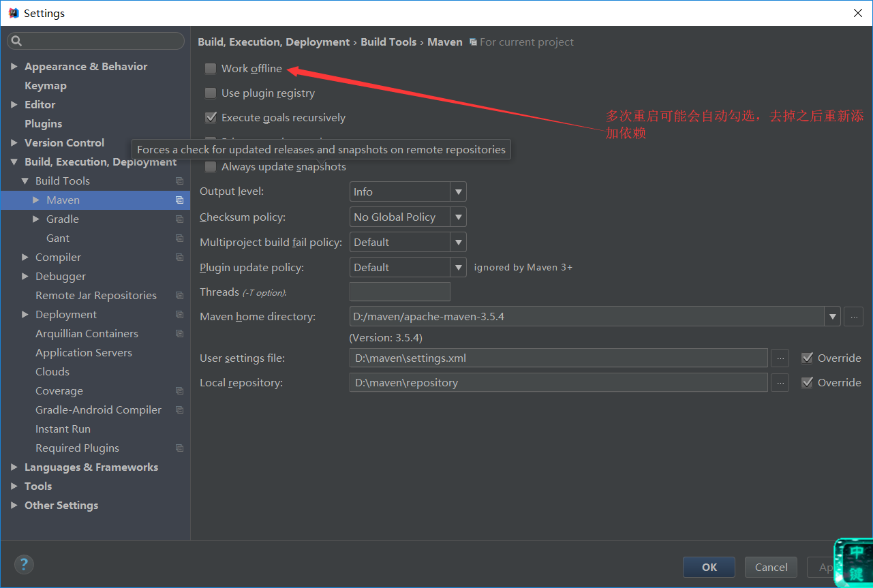Click the Threads (-T option) input field

[x=400, y=292]
